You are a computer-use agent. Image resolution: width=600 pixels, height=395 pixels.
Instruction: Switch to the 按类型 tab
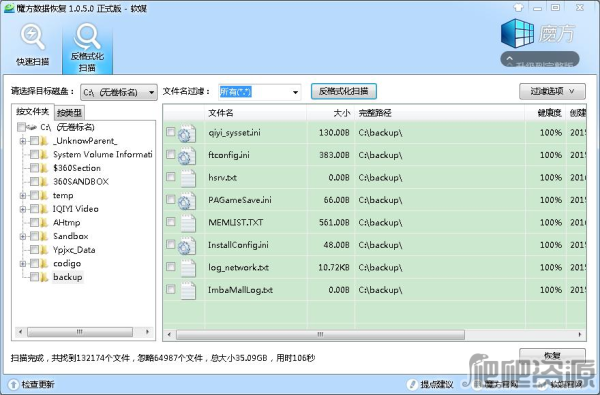click(69, 113)
